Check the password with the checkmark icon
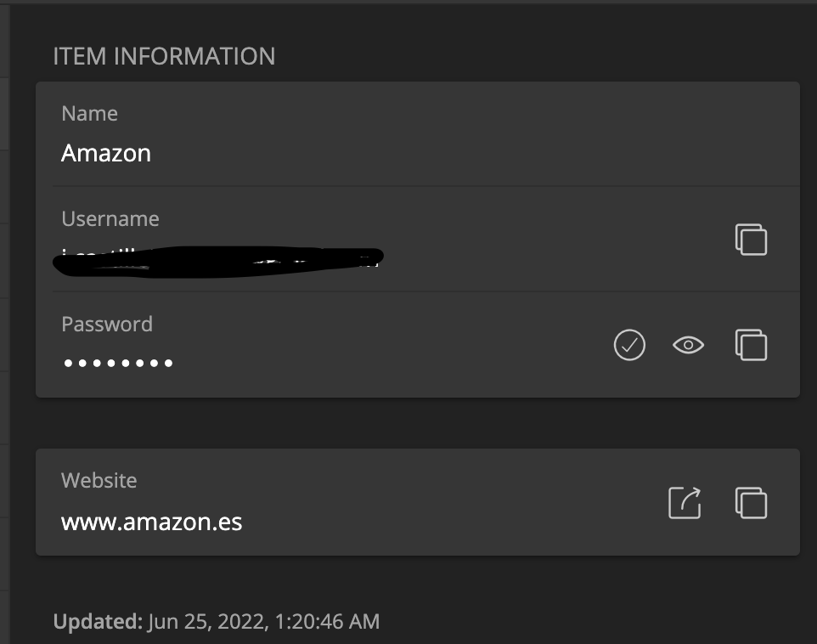 [x=629, y=345]
